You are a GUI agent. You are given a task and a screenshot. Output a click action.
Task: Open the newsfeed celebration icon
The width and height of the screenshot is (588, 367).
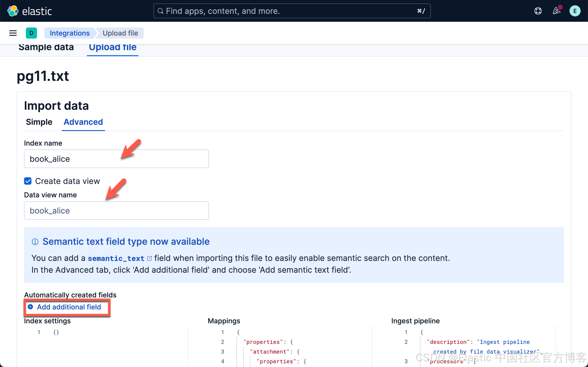coord(556,11)
